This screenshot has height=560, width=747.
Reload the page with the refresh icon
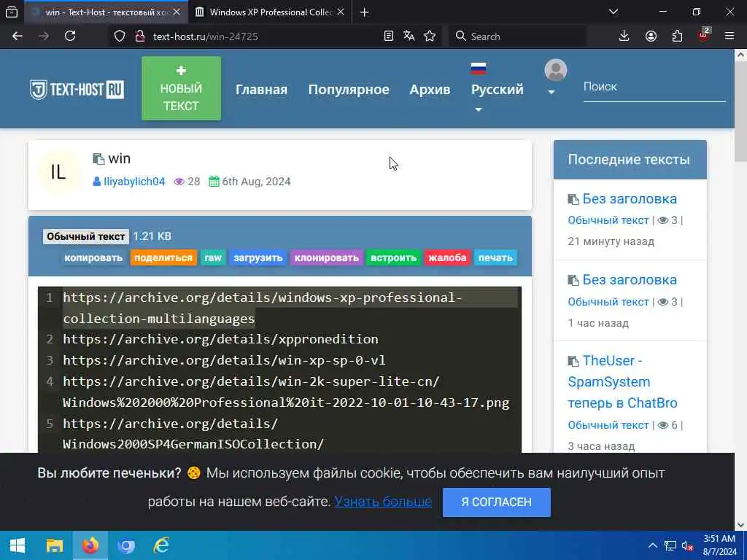pyautogui.click(x=70, y=36)
